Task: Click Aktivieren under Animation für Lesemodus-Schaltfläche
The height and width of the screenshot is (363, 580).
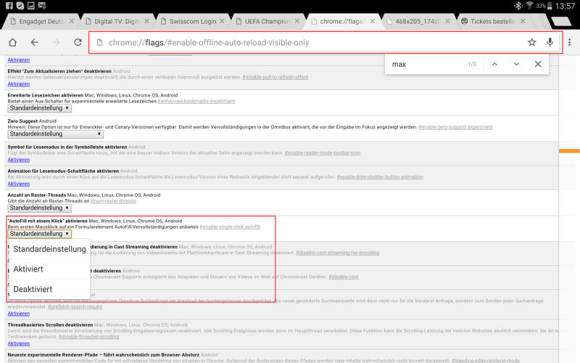Action: pos(18,184)
